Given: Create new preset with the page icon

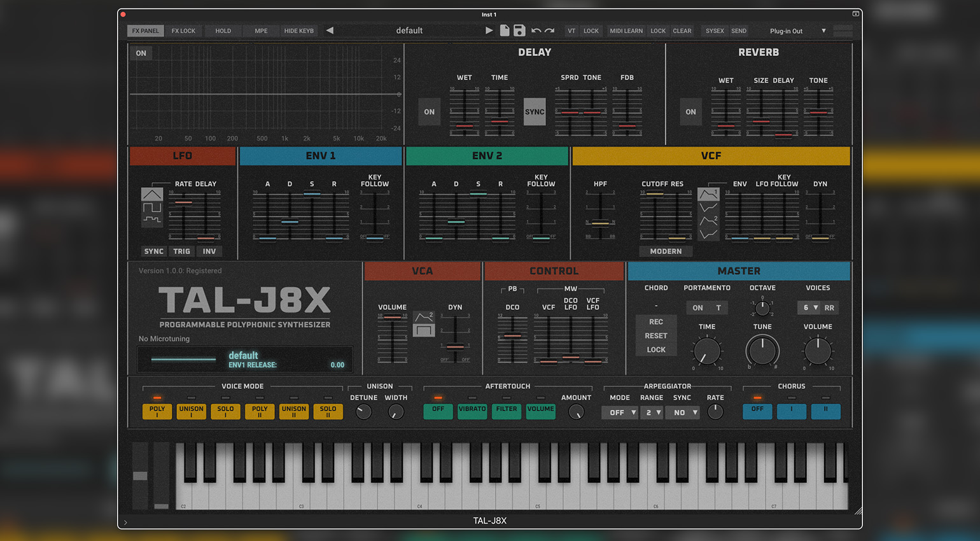Looking at the screenshot, I should coord(505,31).
